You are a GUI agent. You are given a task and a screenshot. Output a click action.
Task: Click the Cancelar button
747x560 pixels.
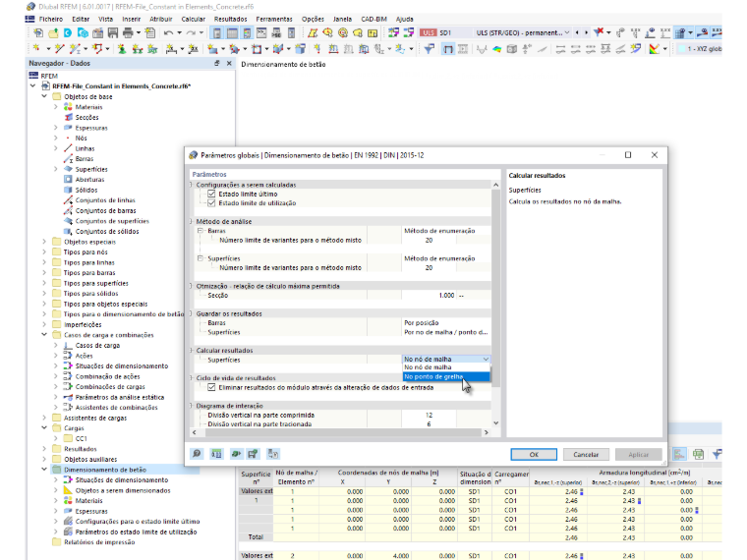point(586,454)
